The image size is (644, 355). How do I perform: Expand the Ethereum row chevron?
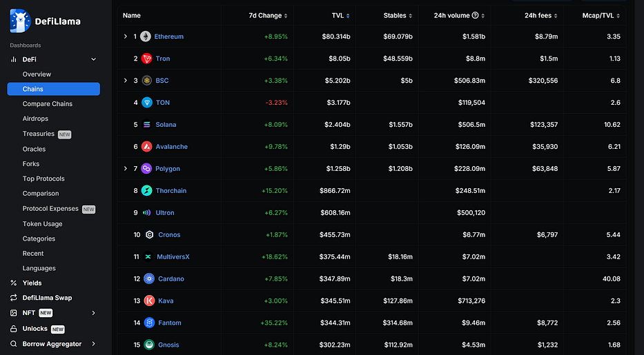tap(126, 37)
